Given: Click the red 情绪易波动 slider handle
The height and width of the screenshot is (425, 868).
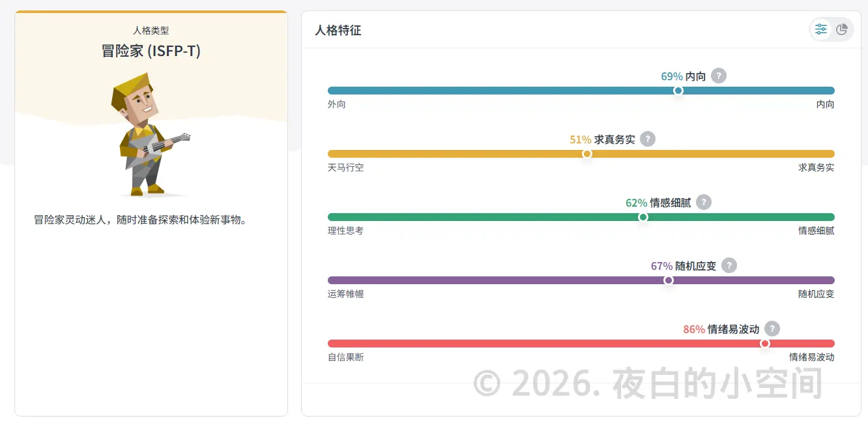Looking at the screenshot, I should tap(765, 344).
